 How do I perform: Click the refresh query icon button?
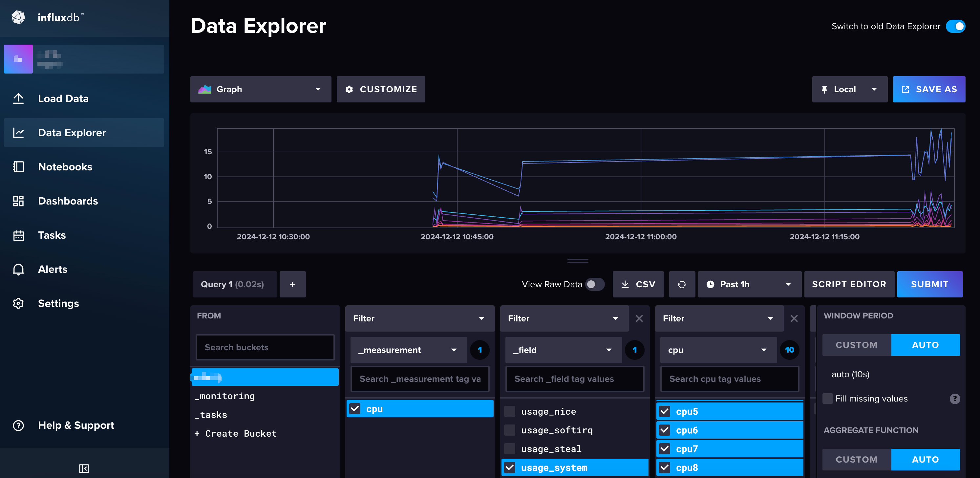[x=681, y=284]
